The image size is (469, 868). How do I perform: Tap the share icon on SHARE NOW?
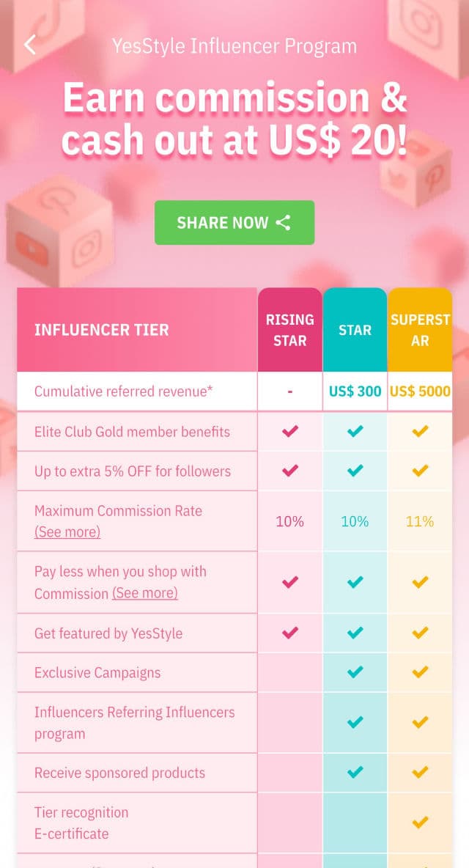coord(283,223)
